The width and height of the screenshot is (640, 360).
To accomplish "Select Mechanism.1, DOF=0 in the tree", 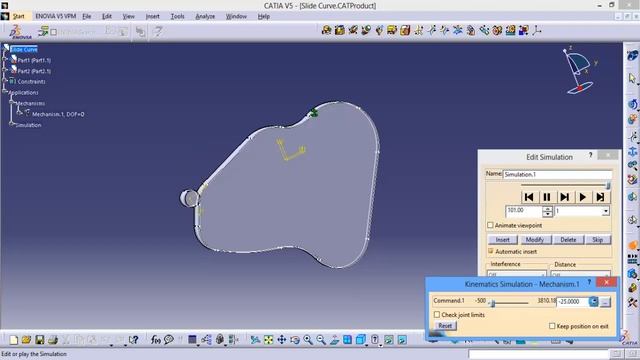I will click(x=58, y=114).
